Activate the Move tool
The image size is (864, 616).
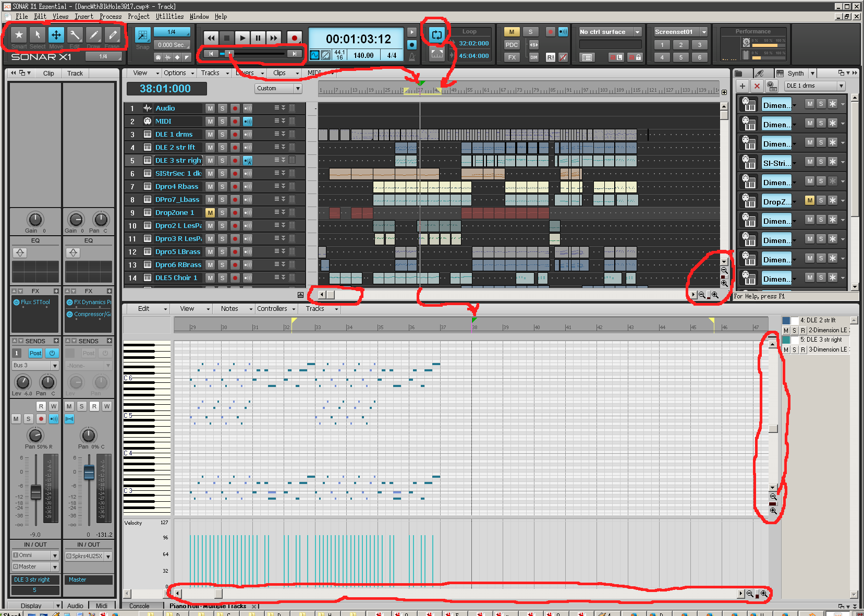click(56, 35)
